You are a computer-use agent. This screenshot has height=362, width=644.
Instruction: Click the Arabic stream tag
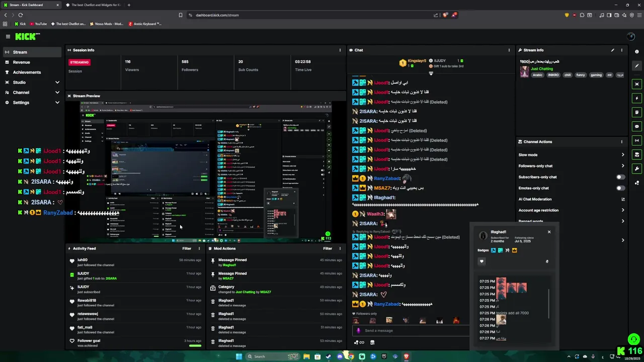[538, 75]
